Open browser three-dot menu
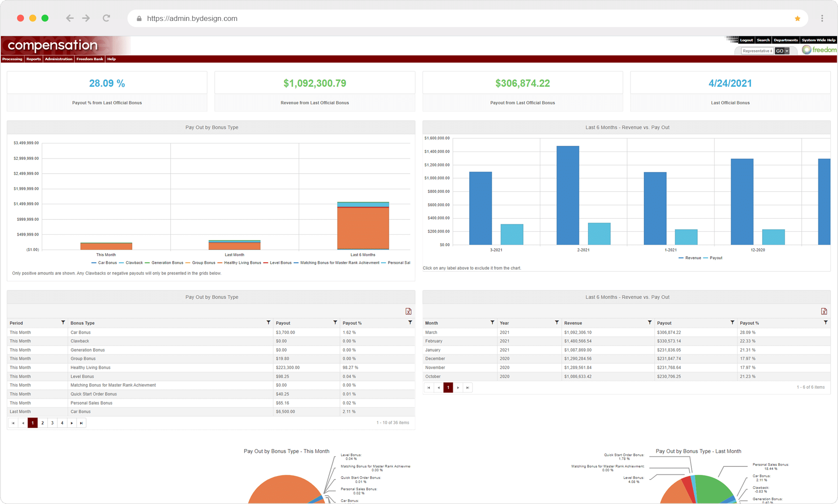 tap(822, 18)
